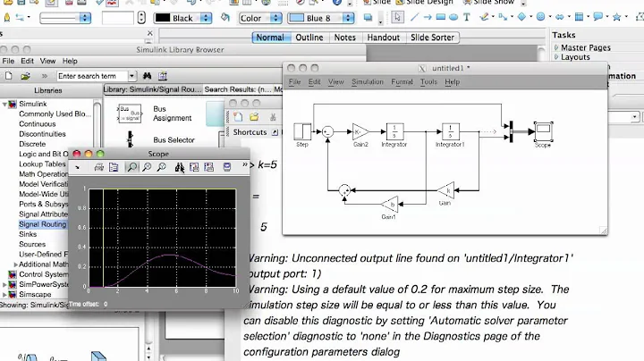644x361 pixels.
Task: Click the line width stepper arrows
Action: [141, 18]
